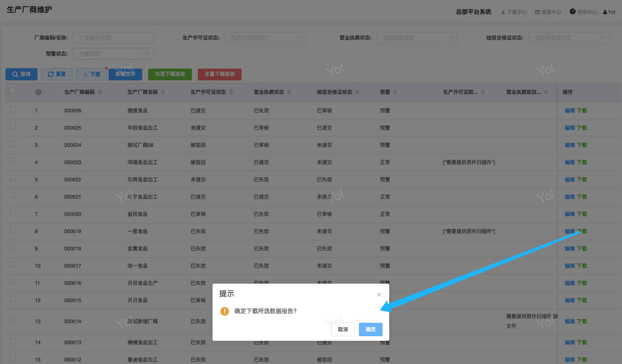Viewport: 622px width, 364px height.
Task: Sort by 生产许可证状态 column
Action: tap(231, 92)
